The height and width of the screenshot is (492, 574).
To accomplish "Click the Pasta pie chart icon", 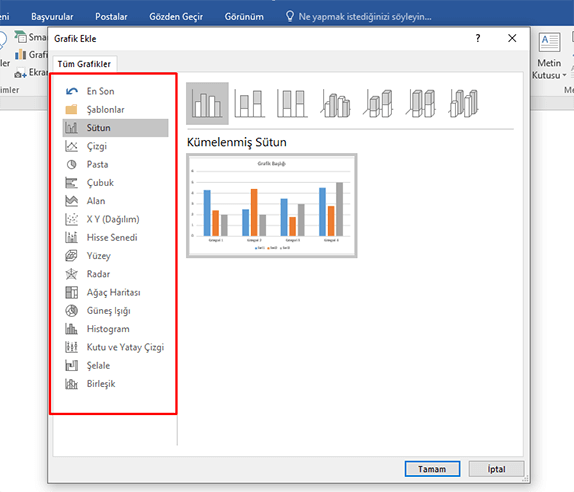I will [x=71, y=164].
